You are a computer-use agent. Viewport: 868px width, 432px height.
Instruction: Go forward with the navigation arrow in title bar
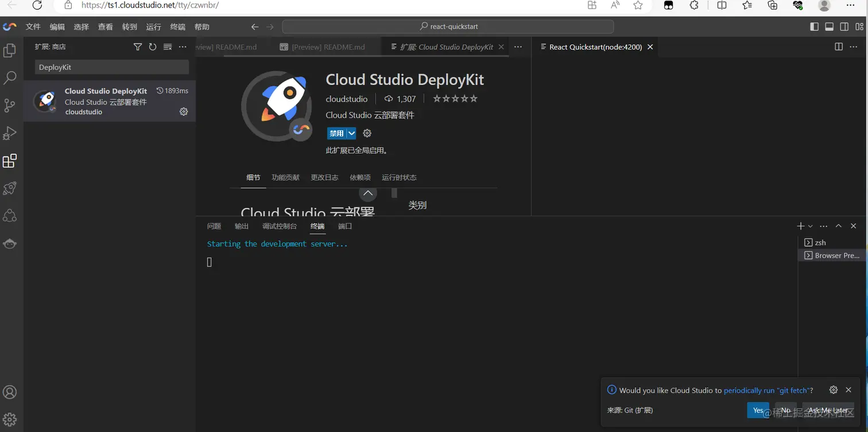(270, 26)
